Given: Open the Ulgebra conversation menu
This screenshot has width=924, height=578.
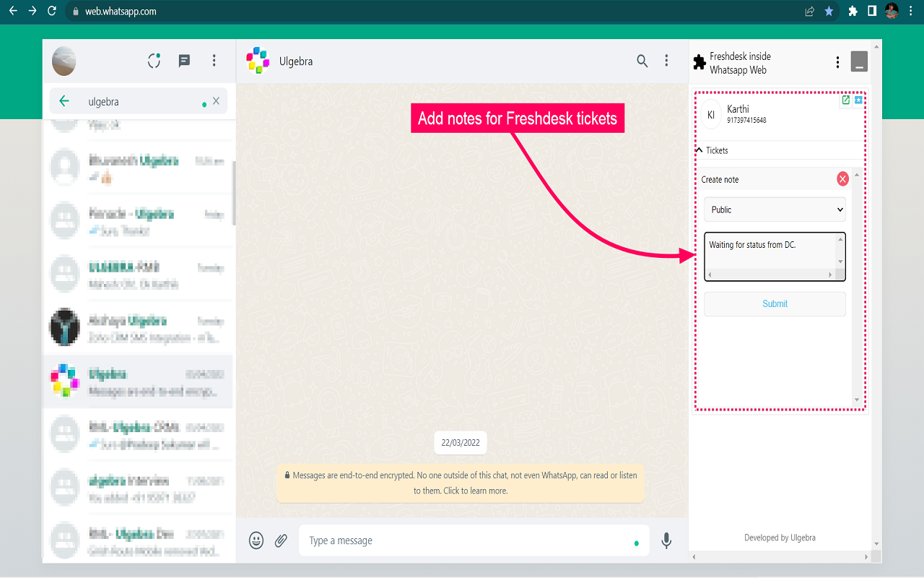Looking at the screenshot, I should point(667,61).
